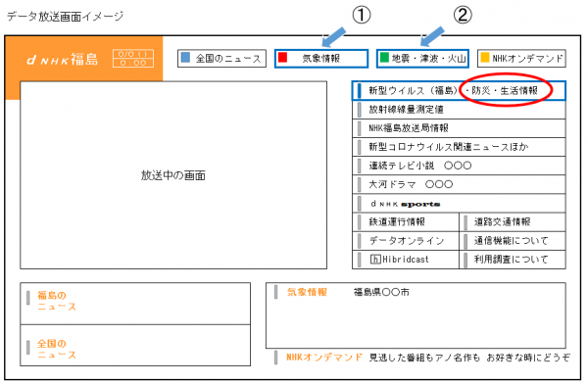Click ticker text 見逃した番組もアノ名作も
Screen dimensions: 588x383
point(424,358)
